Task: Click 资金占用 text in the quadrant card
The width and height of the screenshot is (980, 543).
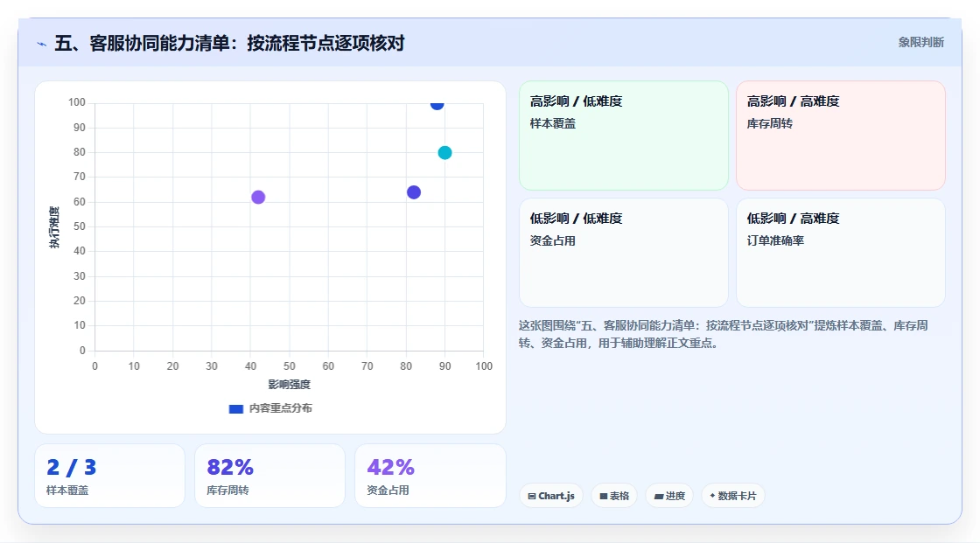Action: [552, 240]
